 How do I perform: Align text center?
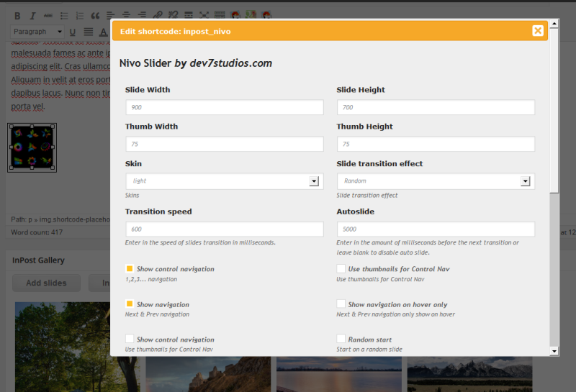126,15
